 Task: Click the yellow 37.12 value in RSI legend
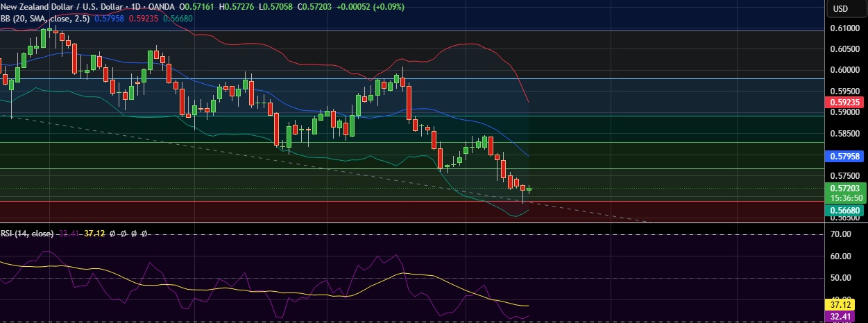[94, 234]
